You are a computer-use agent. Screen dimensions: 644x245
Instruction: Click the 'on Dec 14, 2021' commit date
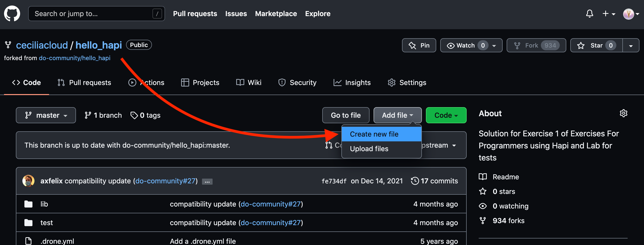coord(377,181)
